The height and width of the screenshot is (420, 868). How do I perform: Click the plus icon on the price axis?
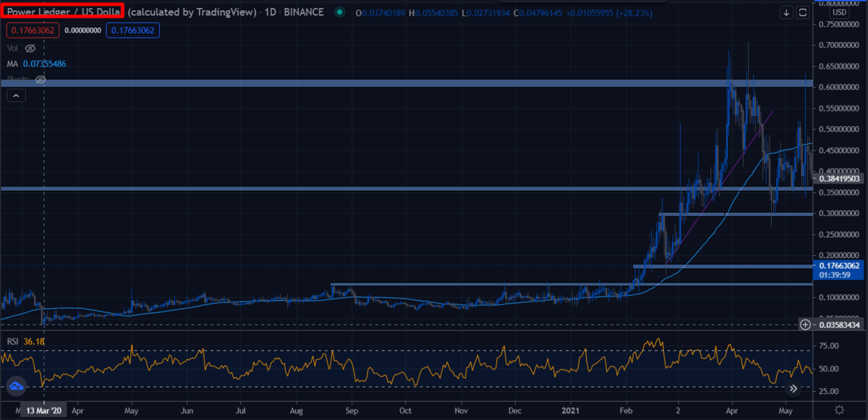coord(805,324)
